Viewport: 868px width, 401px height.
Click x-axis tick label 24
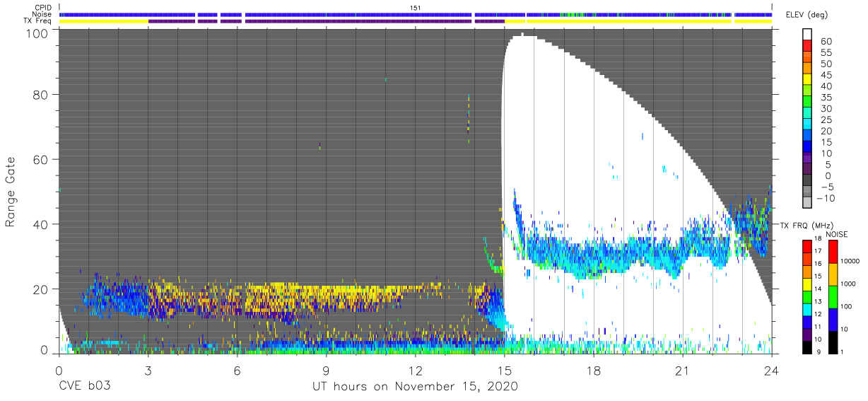(x=772, y=371)
